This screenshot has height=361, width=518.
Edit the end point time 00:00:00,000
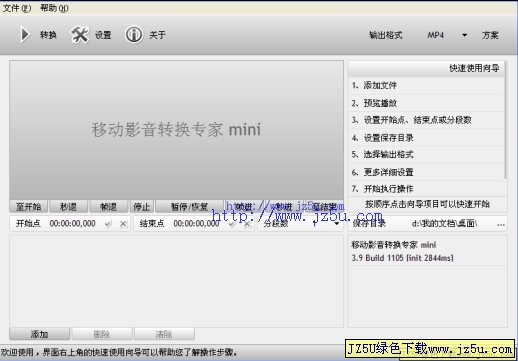click(x=196, y=223)
